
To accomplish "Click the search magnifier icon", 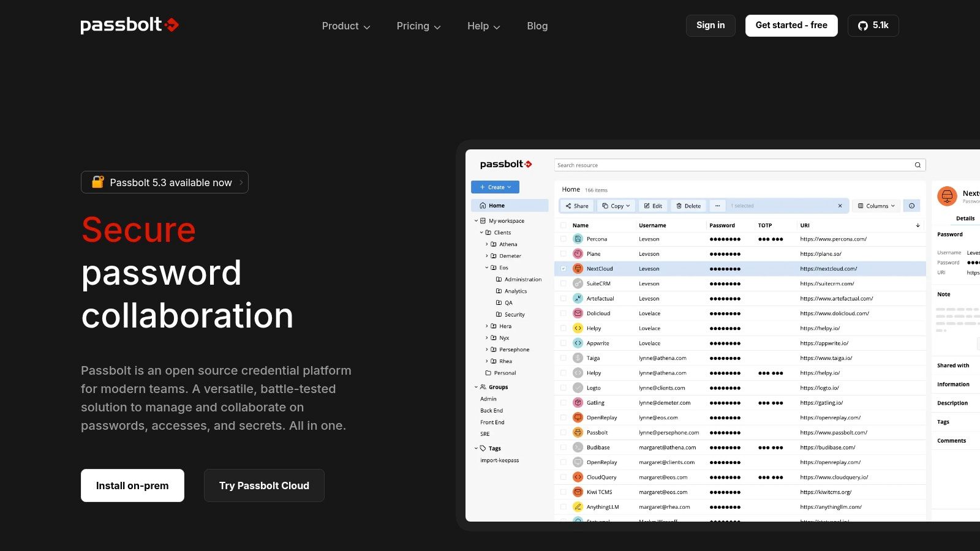I will coord(918,165).
